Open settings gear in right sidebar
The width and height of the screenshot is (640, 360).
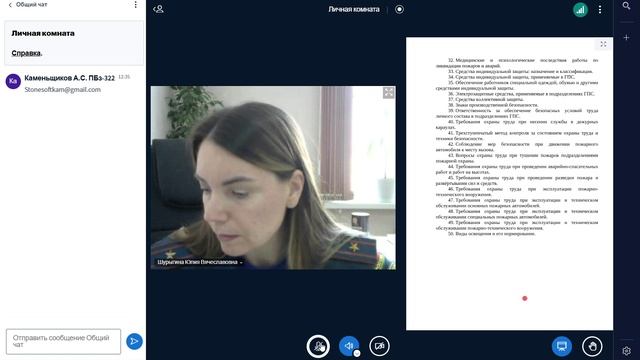(x=627, y=351)
